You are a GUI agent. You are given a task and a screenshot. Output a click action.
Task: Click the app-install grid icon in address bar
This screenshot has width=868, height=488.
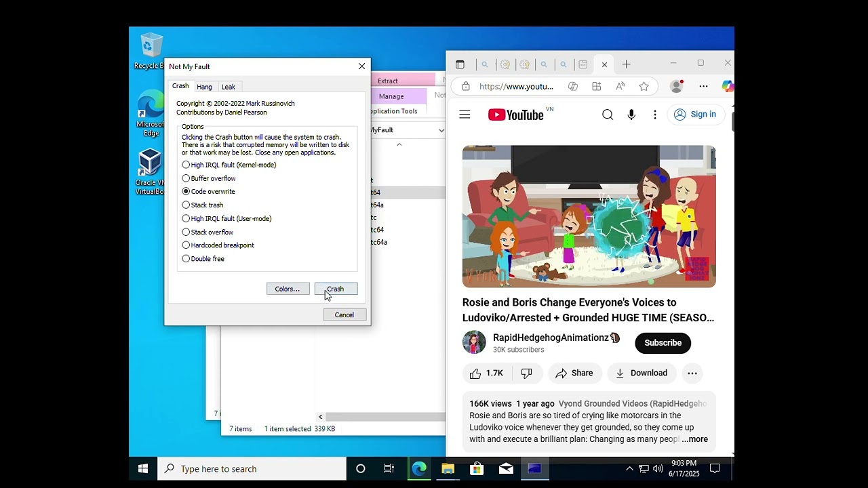pyautogui.click(x=596, y=86)
